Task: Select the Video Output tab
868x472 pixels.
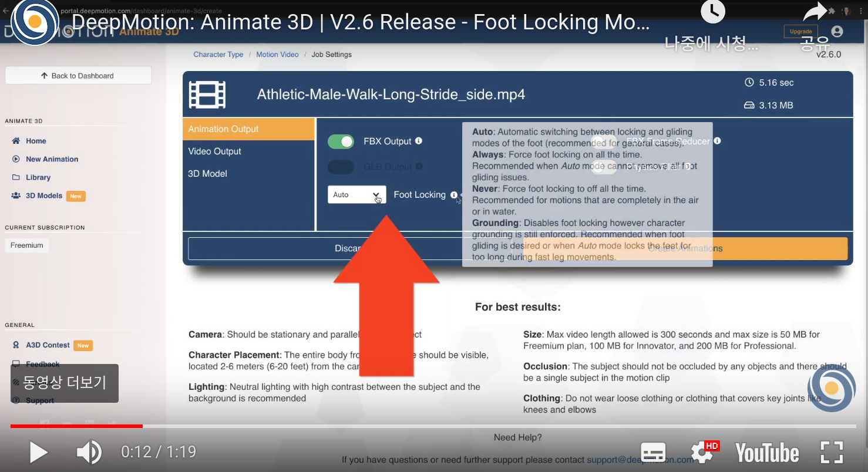Action: (249, 151)
